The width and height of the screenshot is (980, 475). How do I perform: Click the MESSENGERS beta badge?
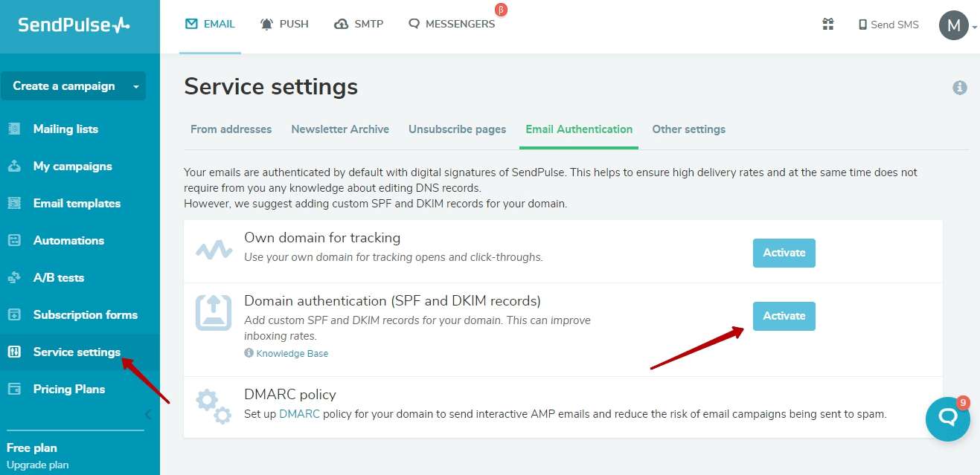[501, 10]
